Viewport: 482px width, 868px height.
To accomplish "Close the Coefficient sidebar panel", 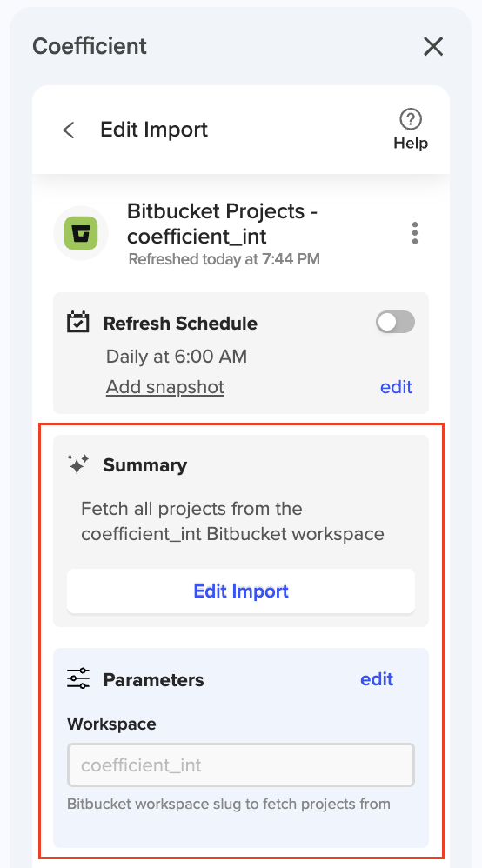I will click(x=433, y=46).
